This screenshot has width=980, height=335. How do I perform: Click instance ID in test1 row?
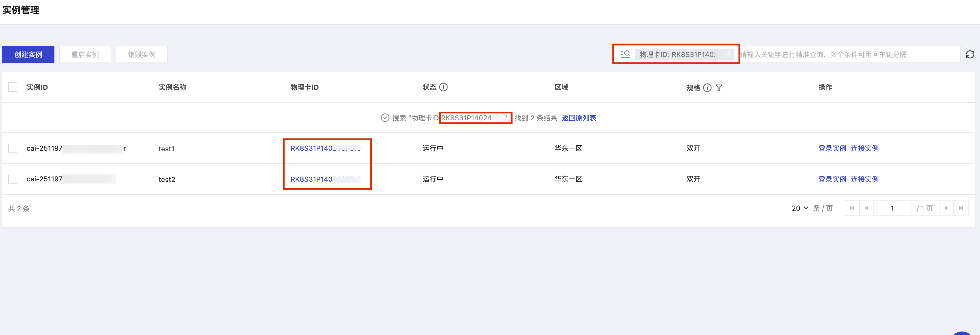(x=76, y=148)
